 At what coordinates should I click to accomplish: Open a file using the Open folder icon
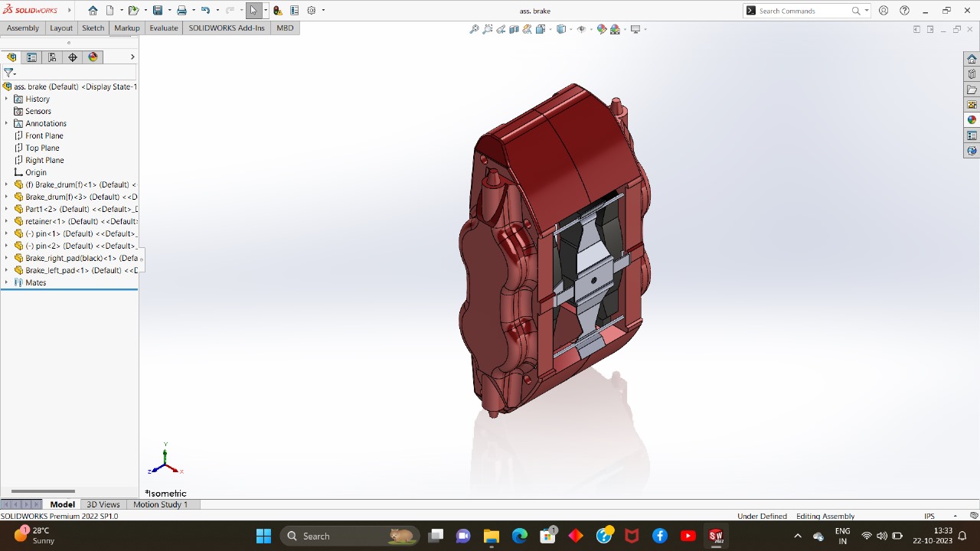tap(133, 11)
